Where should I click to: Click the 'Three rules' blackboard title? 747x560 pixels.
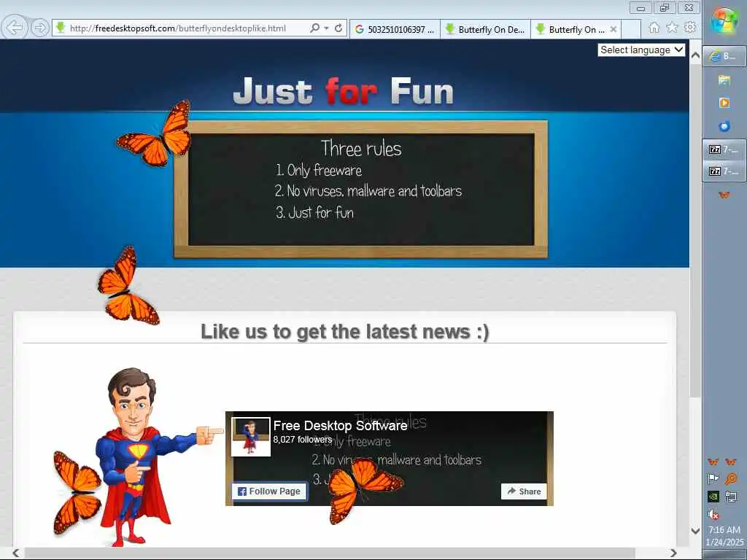pos(361,148)
